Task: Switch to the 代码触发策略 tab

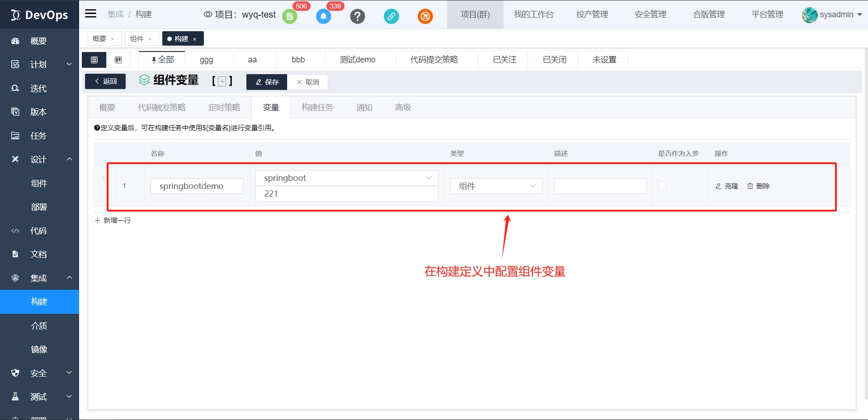Action: [x=162, y=108]
